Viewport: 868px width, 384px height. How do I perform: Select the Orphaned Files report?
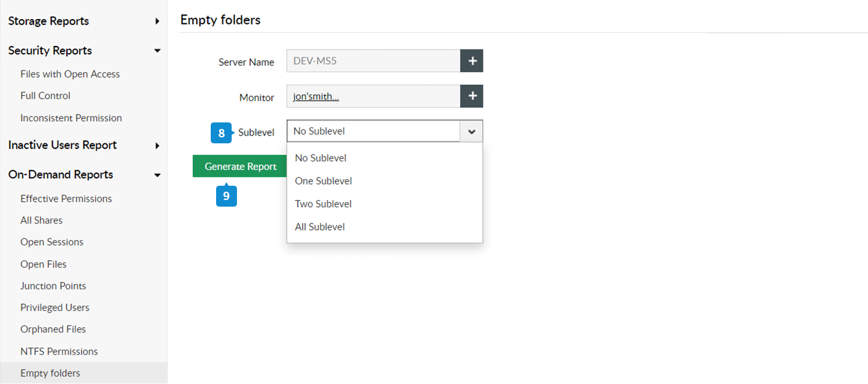[x=53, y=330]
